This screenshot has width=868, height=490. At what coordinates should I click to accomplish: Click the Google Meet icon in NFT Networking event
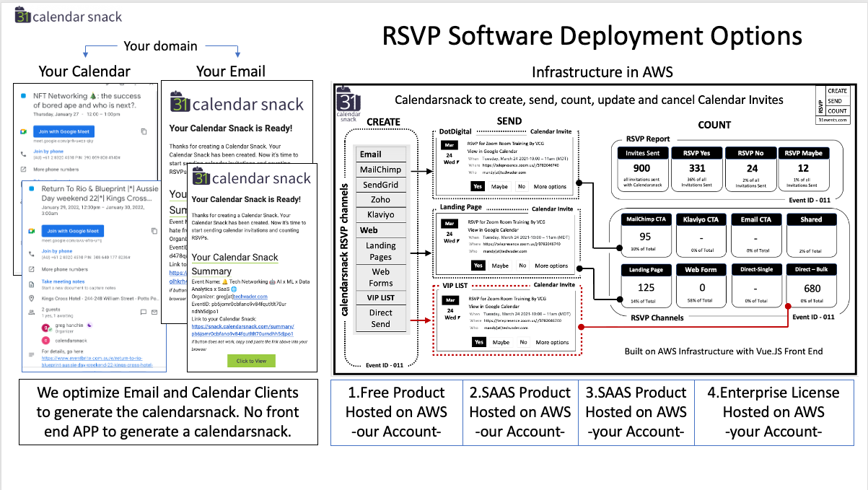22,131
